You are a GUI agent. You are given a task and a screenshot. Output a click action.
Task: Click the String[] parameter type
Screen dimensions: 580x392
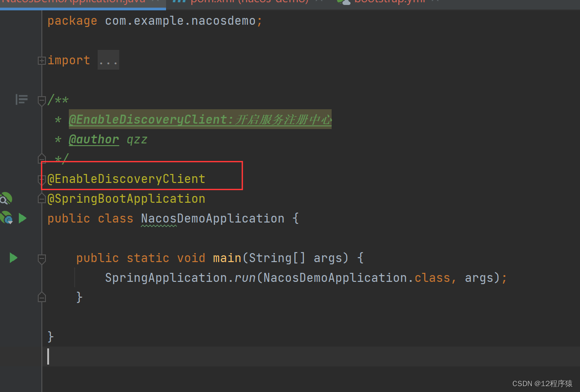pyautogui.click(x=278, y=258)
